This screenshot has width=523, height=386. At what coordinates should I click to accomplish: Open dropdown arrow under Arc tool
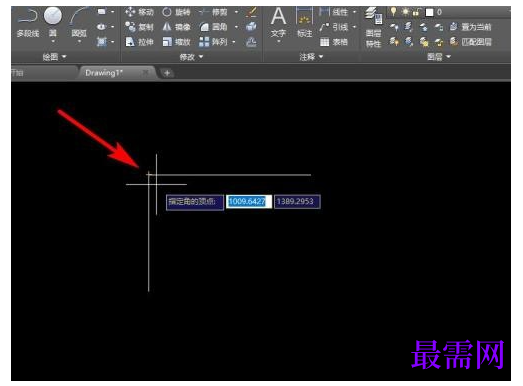point(79,42)
